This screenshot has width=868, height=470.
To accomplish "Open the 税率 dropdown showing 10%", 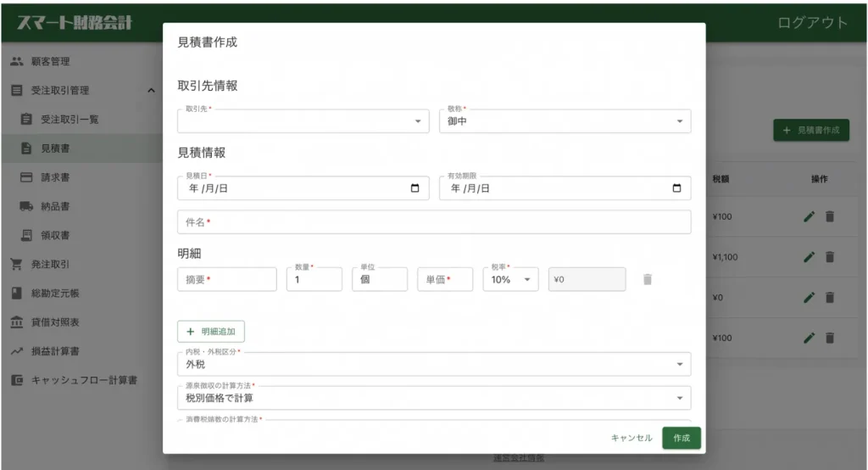I will pyautogui.click(x=510, y=279).
